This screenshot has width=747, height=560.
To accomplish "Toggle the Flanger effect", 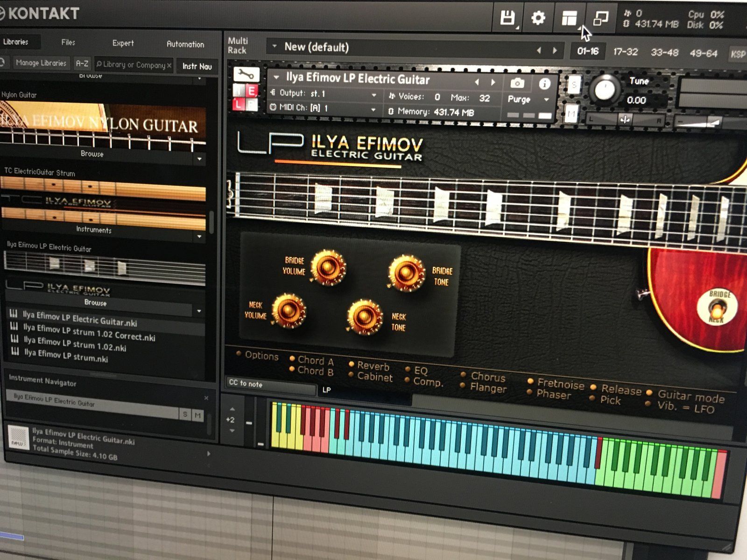I will 484,387.
